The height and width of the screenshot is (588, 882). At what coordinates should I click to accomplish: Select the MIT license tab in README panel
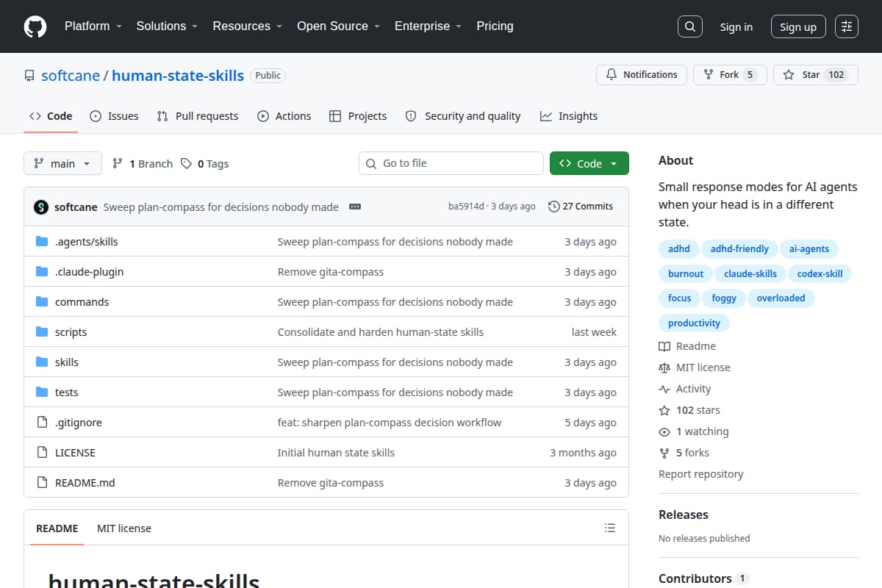point(124,528)
